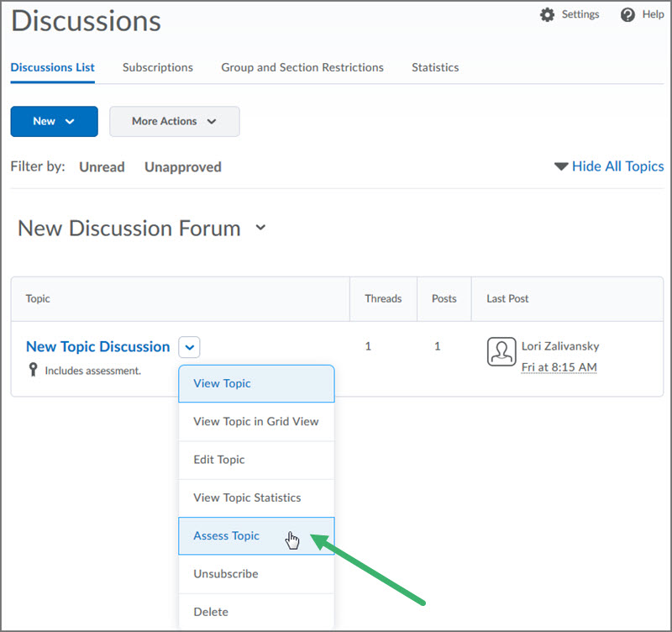Open the New dropdown button

point(55,121)
